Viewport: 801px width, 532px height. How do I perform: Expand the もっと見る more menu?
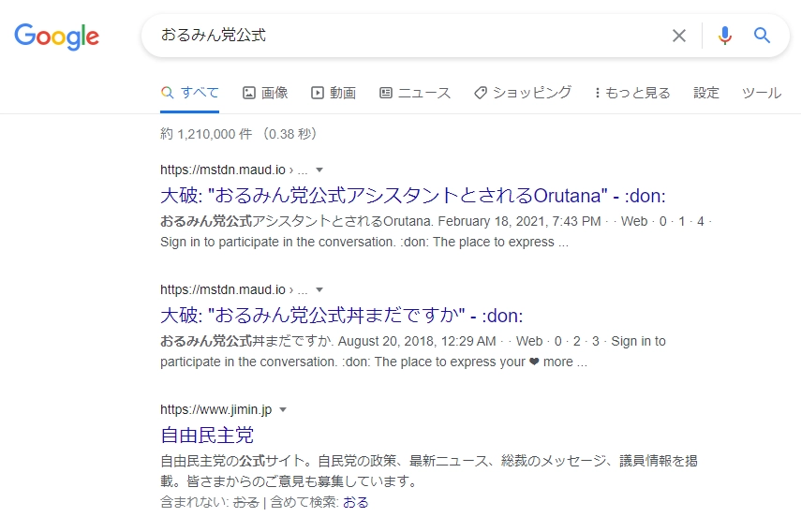pos(632,93)
